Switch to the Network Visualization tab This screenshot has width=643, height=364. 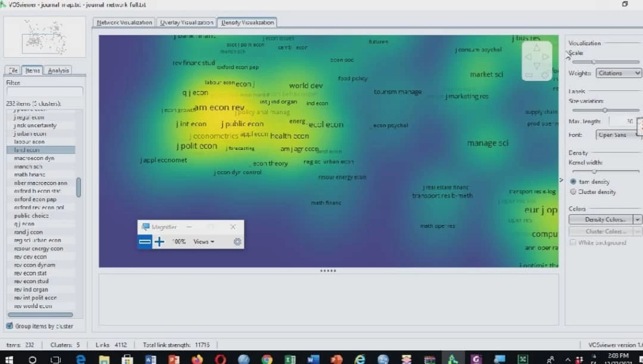[124, 23]
